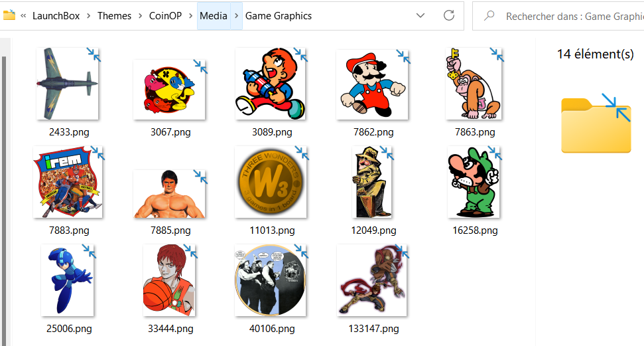Click the file name 3089.png
Viewport: 644px width, 346px height.
tap(272, 132)
